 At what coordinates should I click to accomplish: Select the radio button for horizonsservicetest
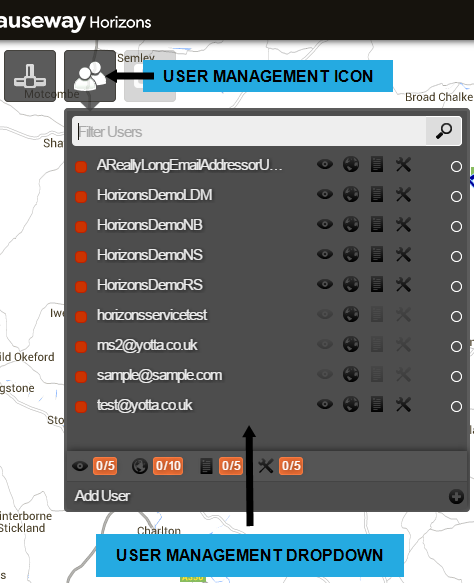click(x=456, y=316)
